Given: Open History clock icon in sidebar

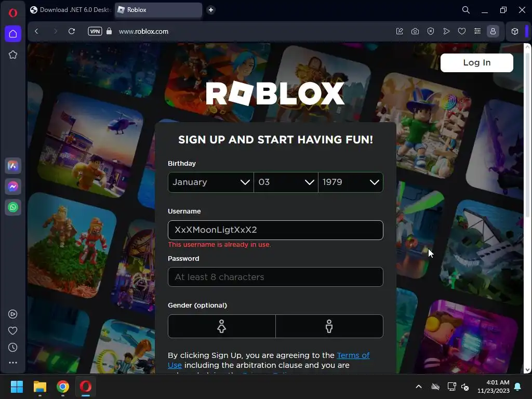Looking at the screenshot, I should 13,348.
